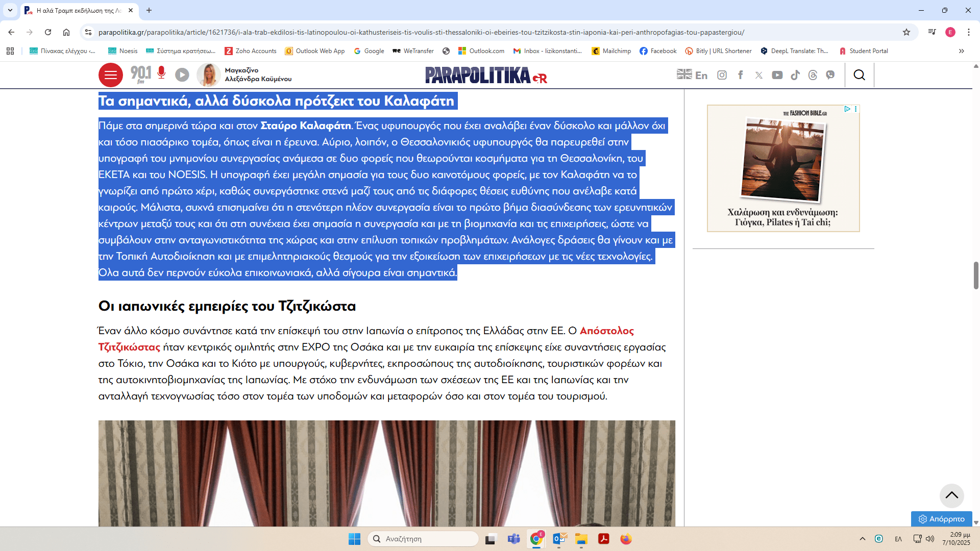Open the tab search dropdown arrow
This screenshot has height=551, width=980.
10,10
